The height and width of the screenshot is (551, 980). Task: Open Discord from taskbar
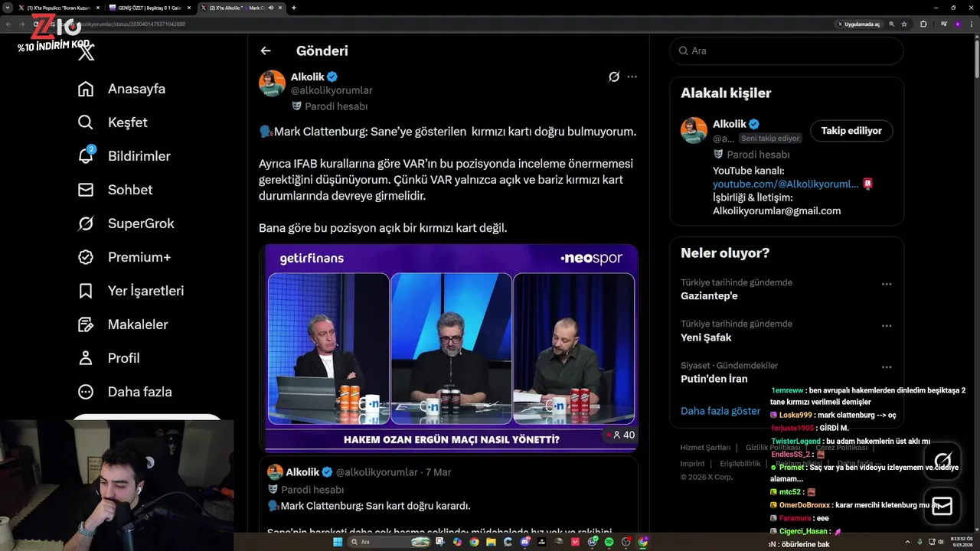click(x=524, y=542)
